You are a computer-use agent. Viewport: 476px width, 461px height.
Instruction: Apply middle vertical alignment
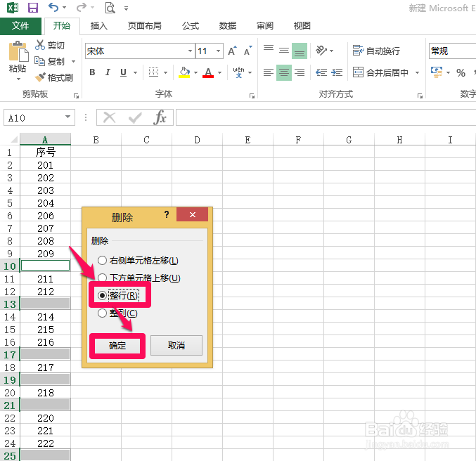pyautogui.click(x=284, y=51)
